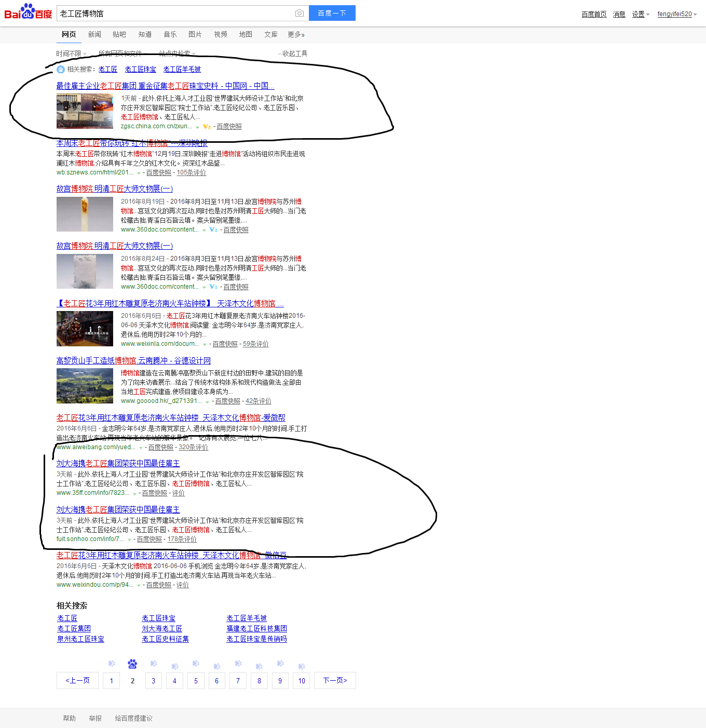This screenshot has height=728, width=706.
Task: Click V1 badge on 2016年8月19日 360doc result
Action: pyautogui.click(x=213, y=230)
